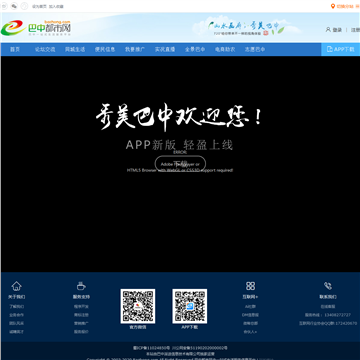Click the four-squares icon above 互联网+
The height and width of the screenshot is (360, 360).
pos(250,286)
